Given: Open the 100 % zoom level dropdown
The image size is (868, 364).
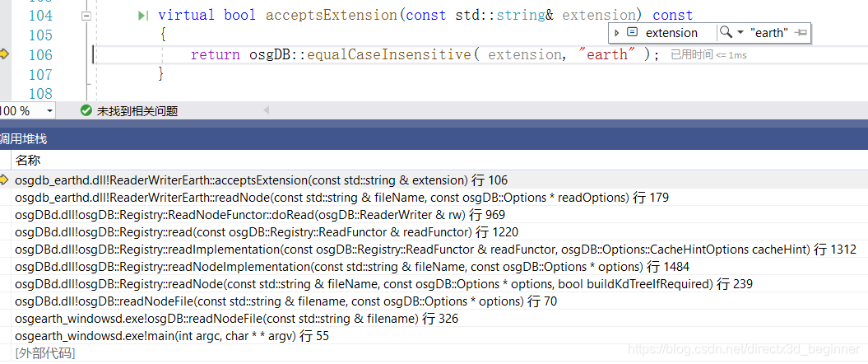Looking at the screenshot, I should point(27,111).
